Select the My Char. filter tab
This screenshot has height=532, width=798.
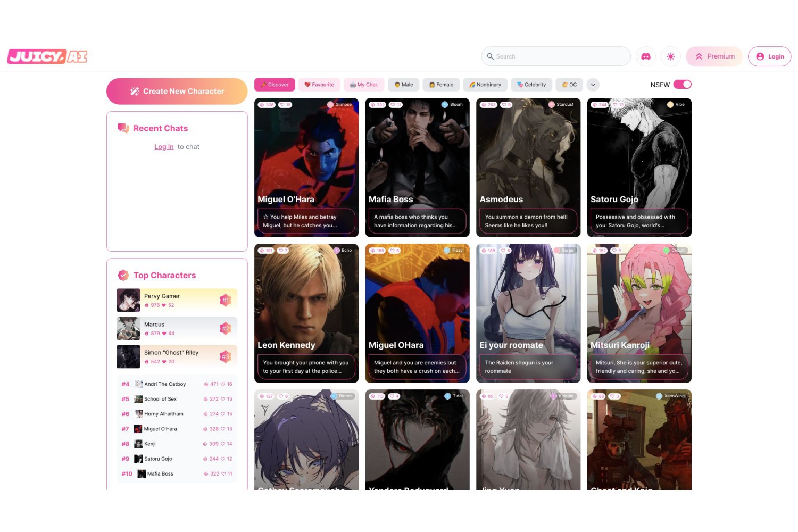tap(364, 85)
